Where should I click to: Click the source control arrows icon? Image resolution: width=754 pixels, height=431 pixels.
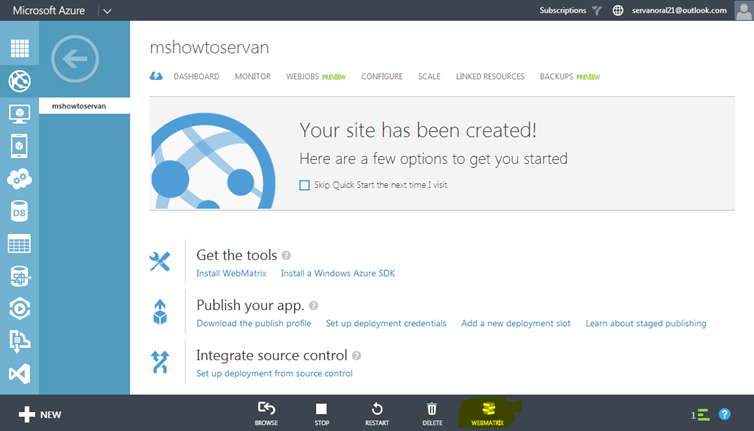tap(160, 362)
